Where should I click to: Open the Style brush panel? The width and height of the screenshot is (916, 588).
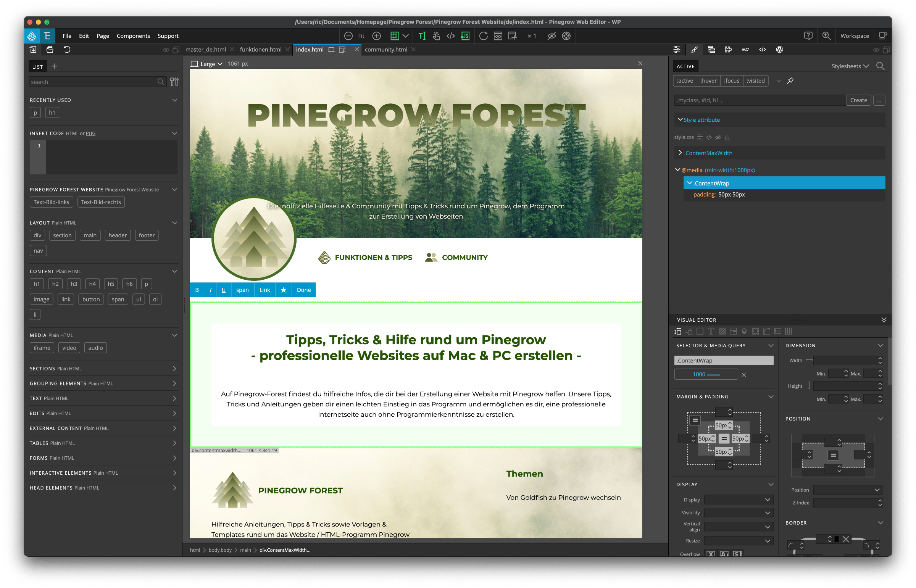coord(694,50)
